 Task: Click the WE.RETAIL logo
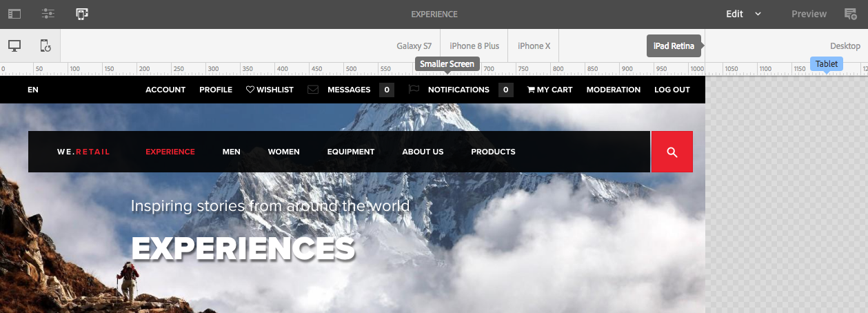(x=83, y=152)
